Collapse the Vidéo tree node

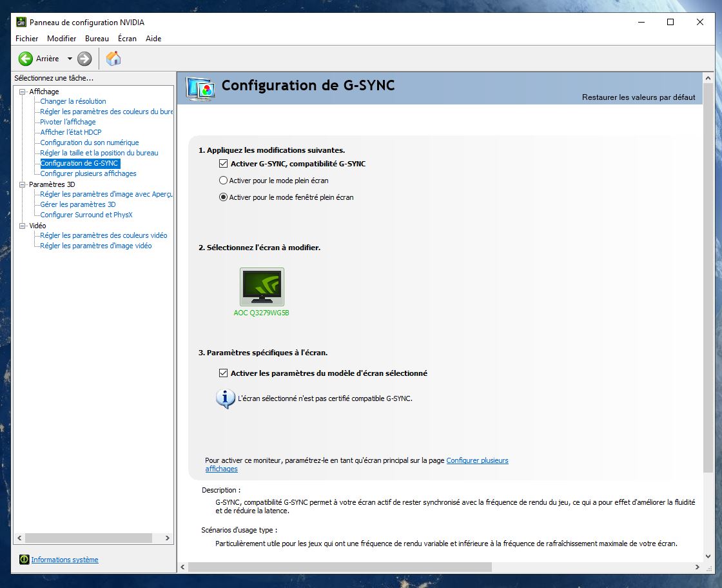click(x=22, y=226)
